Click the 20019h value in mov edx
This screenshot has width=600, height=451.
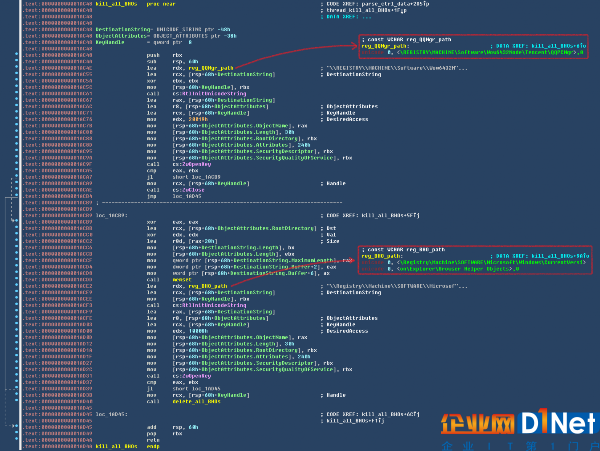(198, 119)
